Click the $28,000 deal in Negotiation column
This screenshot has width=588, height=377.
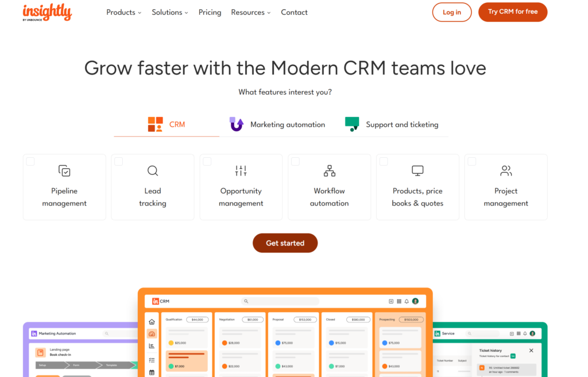(240, 337)
